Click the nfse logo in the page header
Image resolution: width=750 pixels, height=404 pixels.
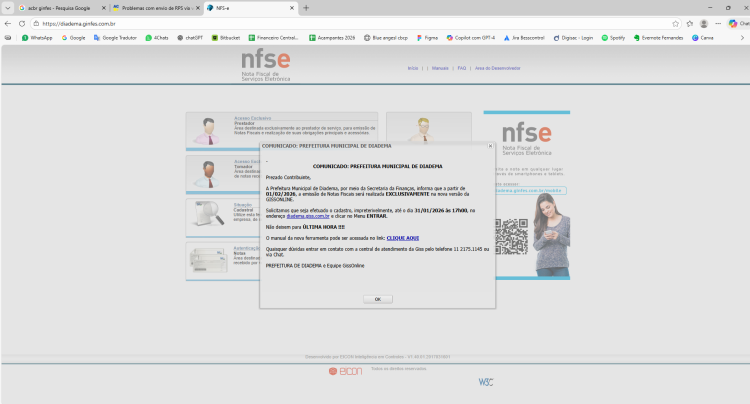point(266,66)
